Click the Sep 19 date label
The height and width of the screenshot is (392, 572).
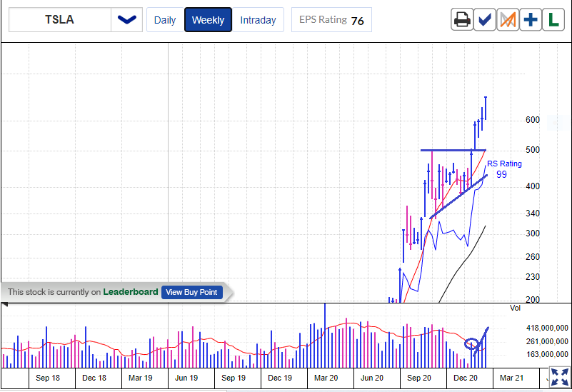(234, 378)
